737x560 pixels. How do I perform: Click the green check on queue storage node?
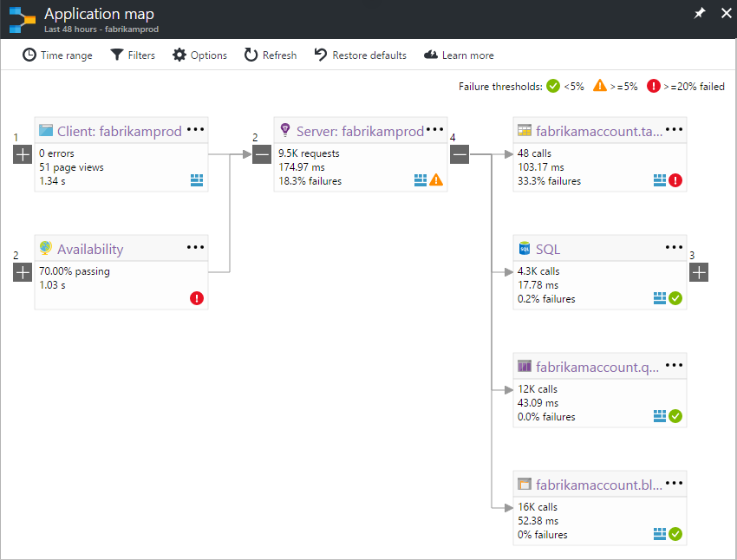point(675,416)
